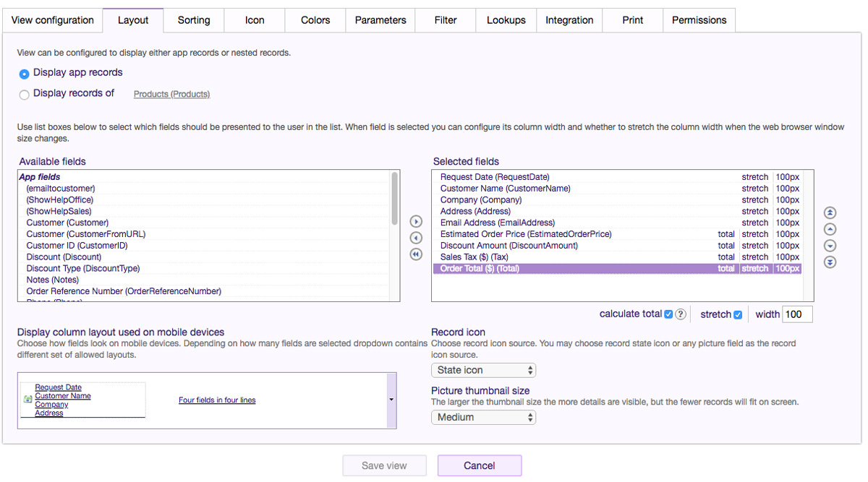868x482 pixels.
Task: Open the calculate total help icon
Action: (680, 314)
